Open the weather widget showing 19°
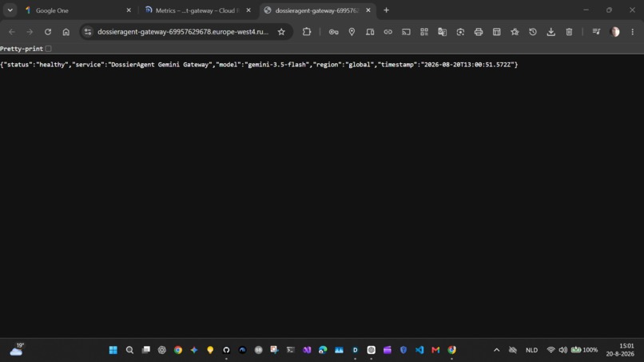 (x=17, y=350)
